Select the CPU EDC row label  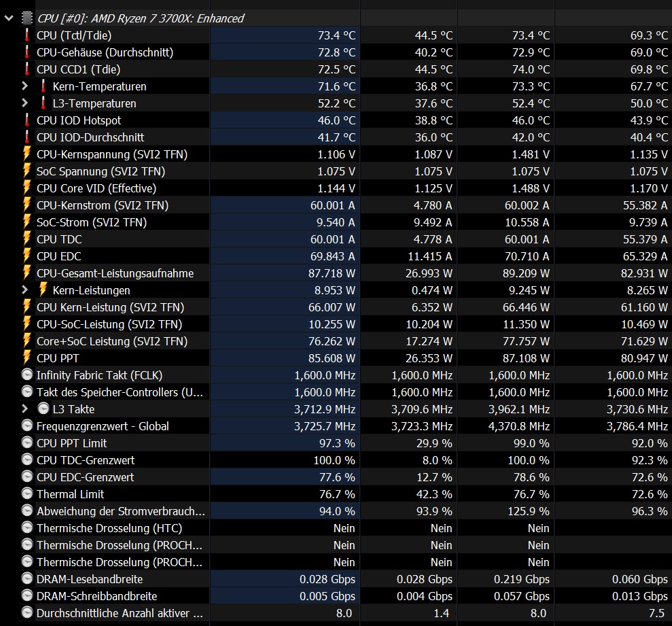coord(58,256)
